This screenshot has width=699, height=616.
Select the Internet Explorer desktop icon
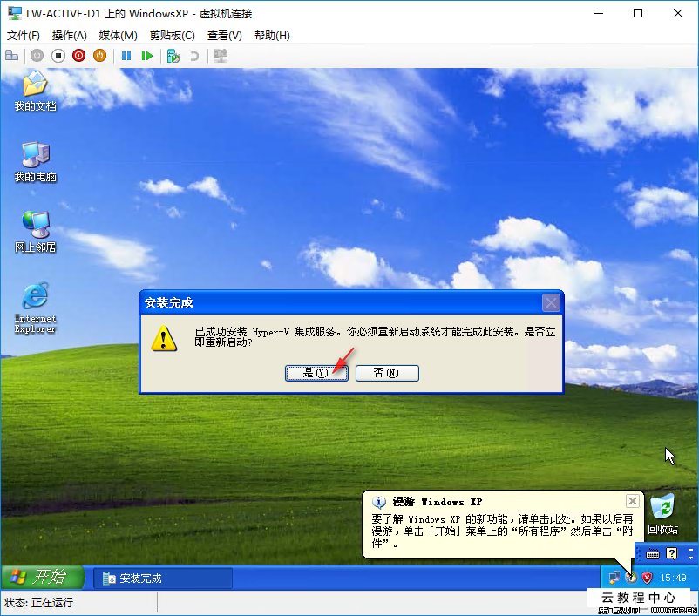pos(35,308)
